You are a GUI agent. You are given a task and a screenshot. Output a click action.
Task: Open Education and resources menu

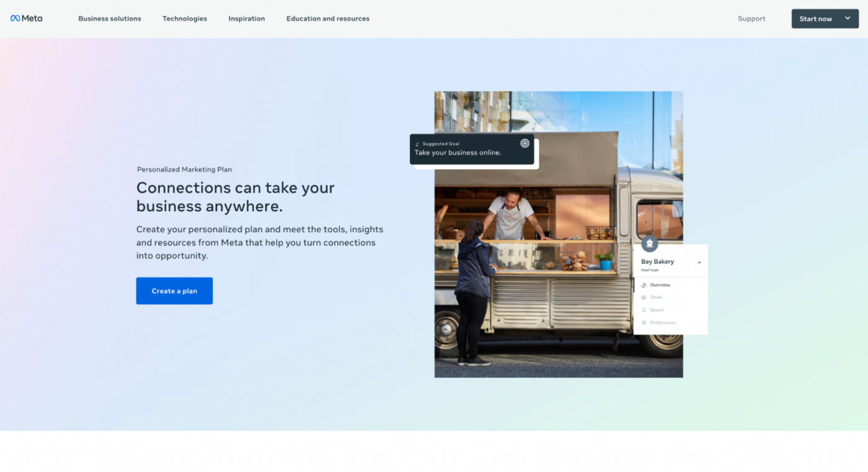(x=328, y=19)
